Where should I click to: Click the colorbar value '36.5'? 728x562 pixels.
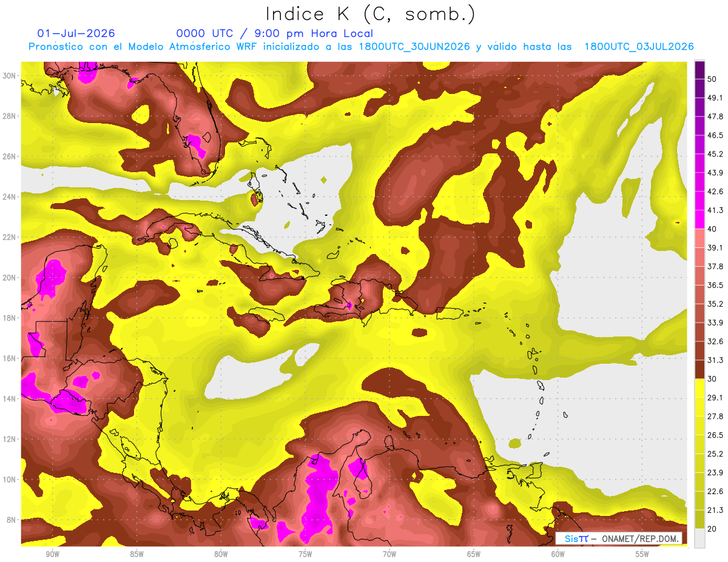pos(715,285)
